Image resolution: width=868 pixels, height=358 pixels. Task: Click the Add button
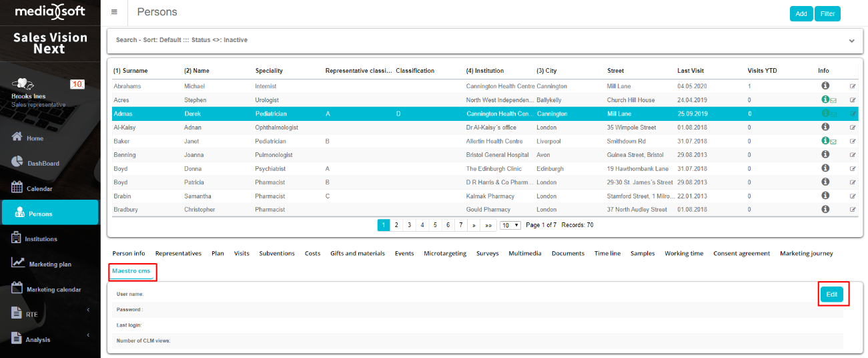pyautogui.click(x=801, y=13)
